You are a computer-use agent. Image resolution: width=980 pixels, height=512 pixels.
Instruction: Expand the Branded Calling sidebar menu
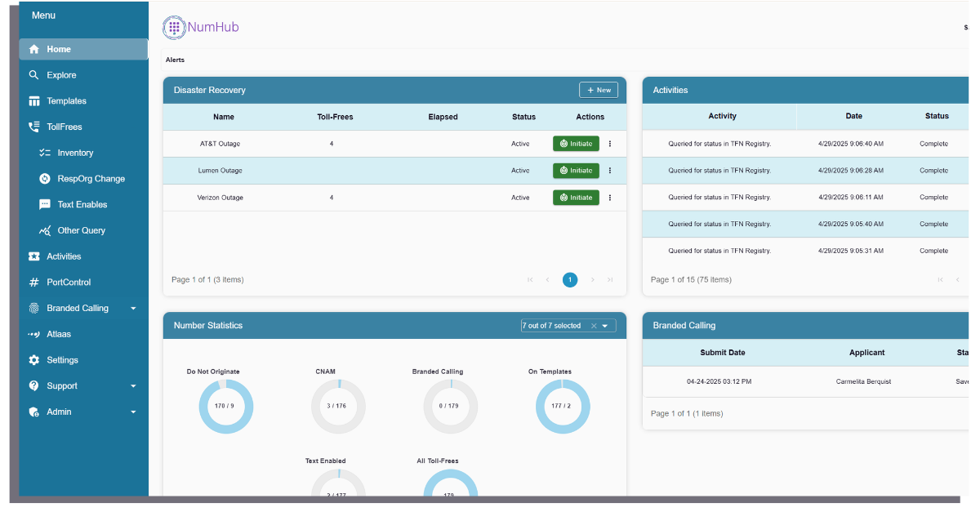(133, 308)
